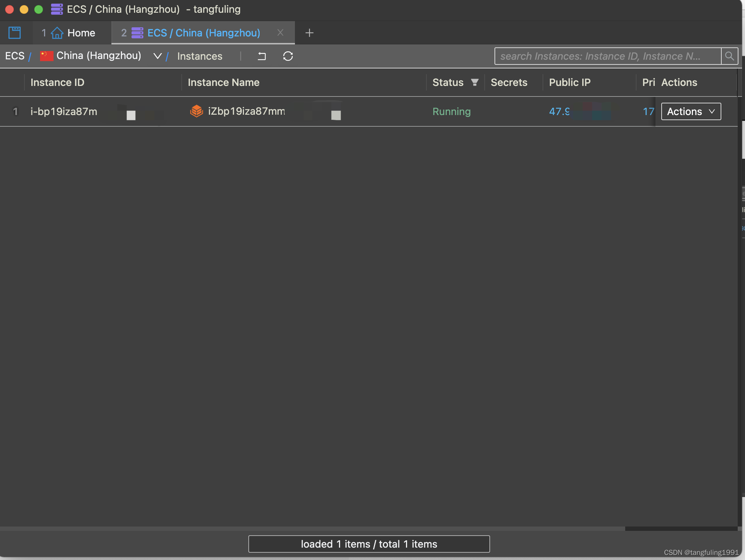Click the filter icon next to Status column
Image resolution: width=745 pixels, height=560 pixels.
[474, 82]
